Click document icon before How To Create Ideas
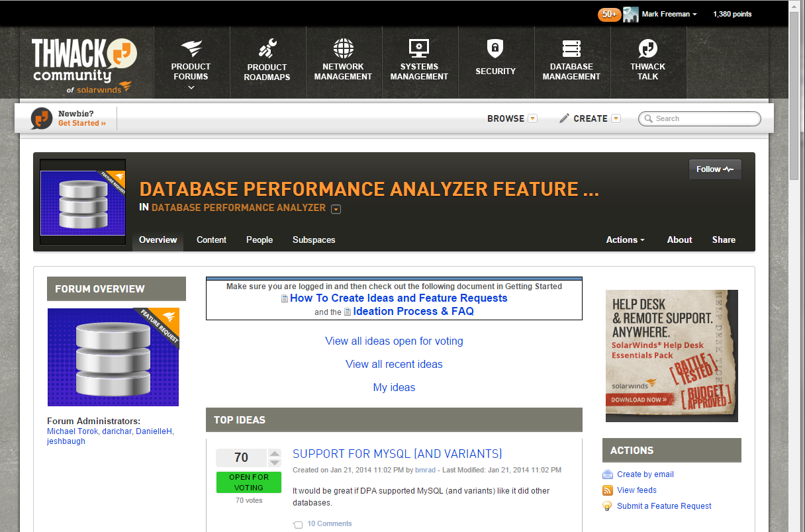Screen dimensions: 805x532 [x=285, y=298]
